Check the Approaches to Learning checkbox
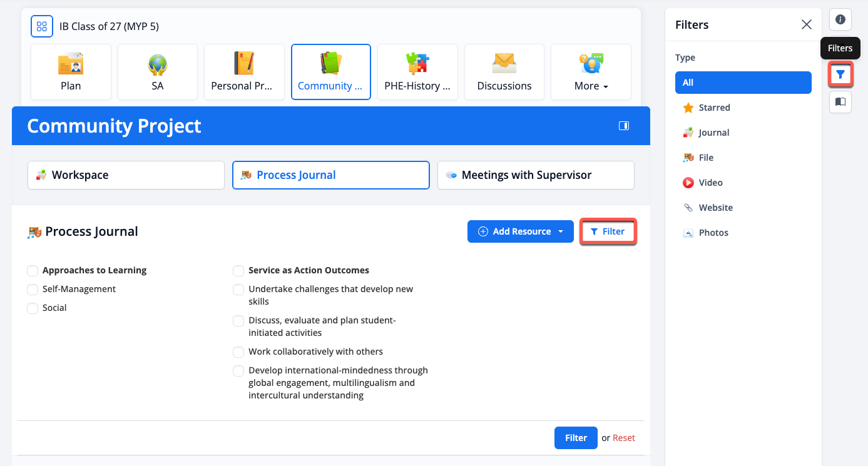The height and width of the screenshot is (466, 868). tap(33, 271)
